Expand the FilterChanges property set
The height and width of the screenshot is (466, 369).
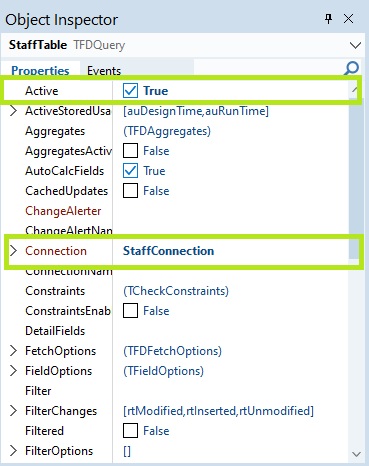13,411
